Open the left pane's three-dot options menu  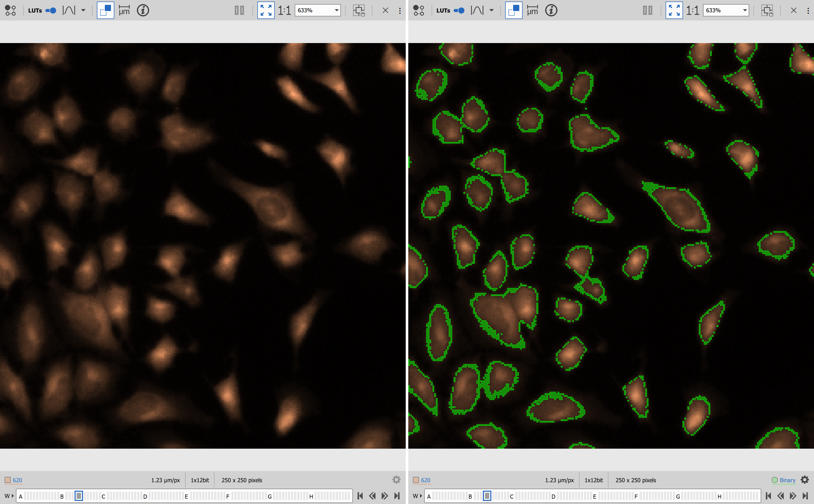click(x=400, y=10)
